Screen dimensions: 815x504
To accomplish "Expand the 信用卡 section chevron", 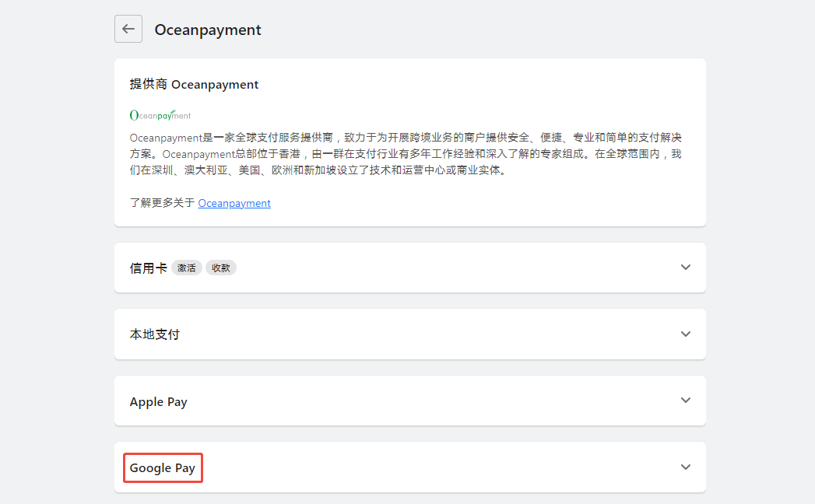I will pyautogui.click(x=685, y=268).
